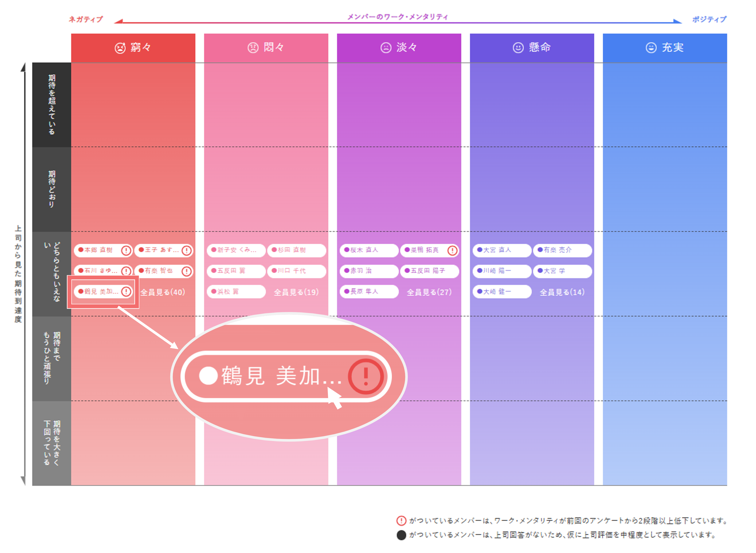The width and height of the screenshot is (756, 553).
Task: Open 桜木 直人's member chip
Action: coord(369,250)
